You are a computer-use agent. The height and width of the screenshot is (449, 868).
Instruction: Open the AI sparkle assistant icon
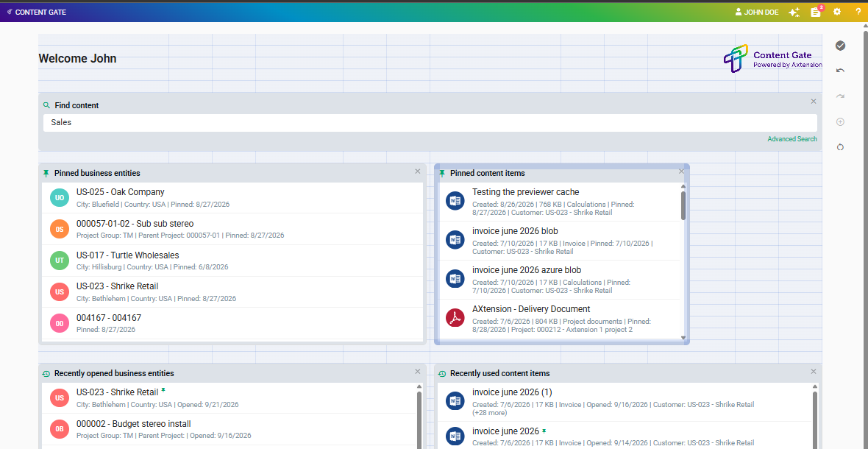click(x=794, y=12)
